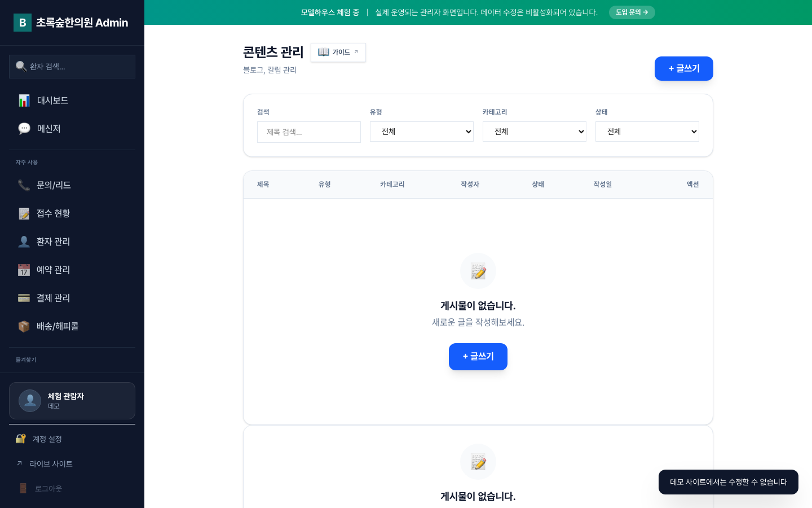Click the 모델하우스 체험 중 banner text
Screen dimensions: 812x508
330,12
